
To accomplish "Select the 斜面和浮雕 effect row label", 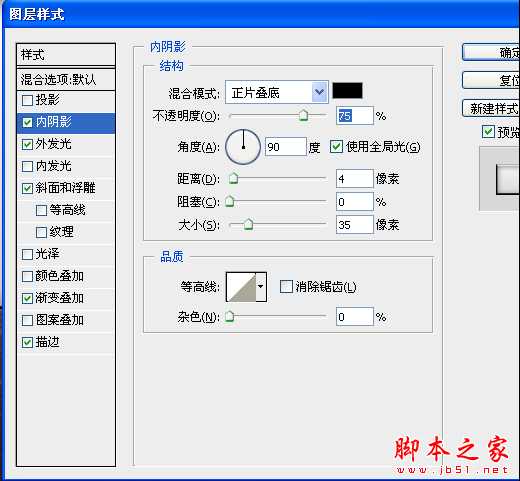I will (66, 188).
